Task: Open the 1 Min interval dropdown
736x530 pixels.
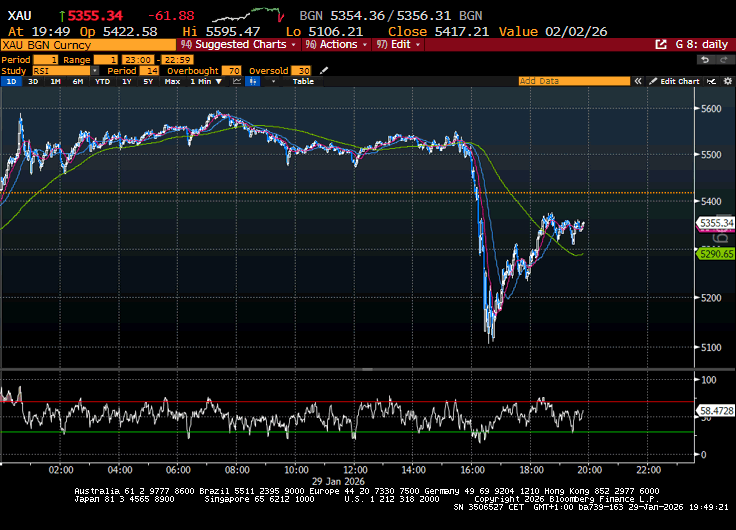Action: [x=205, y=82]
